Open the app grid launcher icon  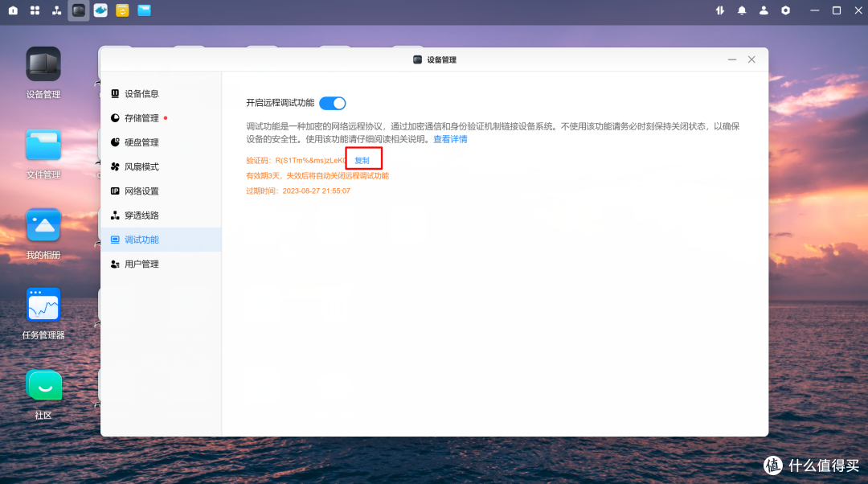pyautogui.click(x=35, y=10)
